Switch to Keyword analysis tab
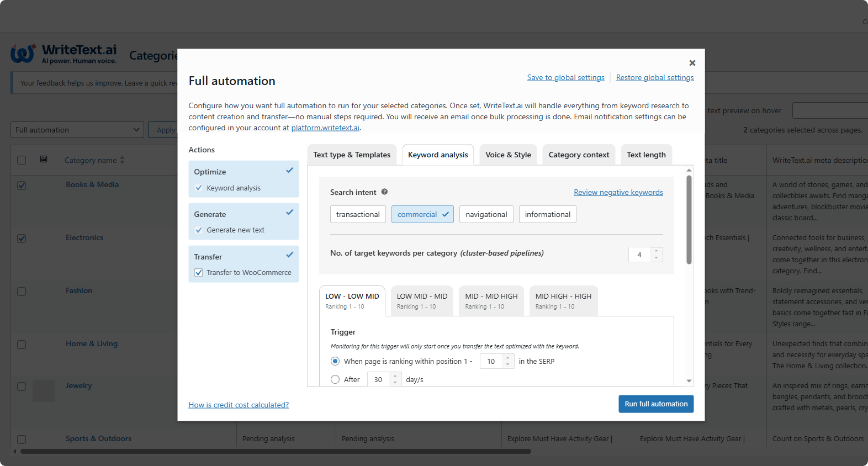 click(x=438, y=155)
